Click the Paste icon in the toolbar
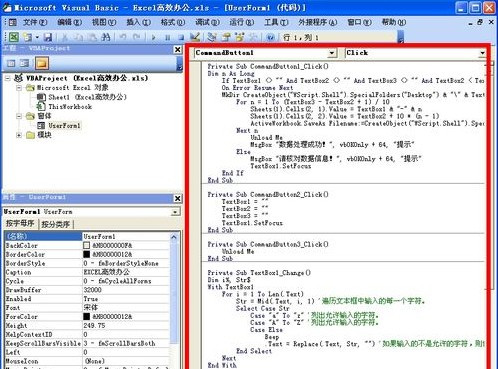 (x=92, y=37)
